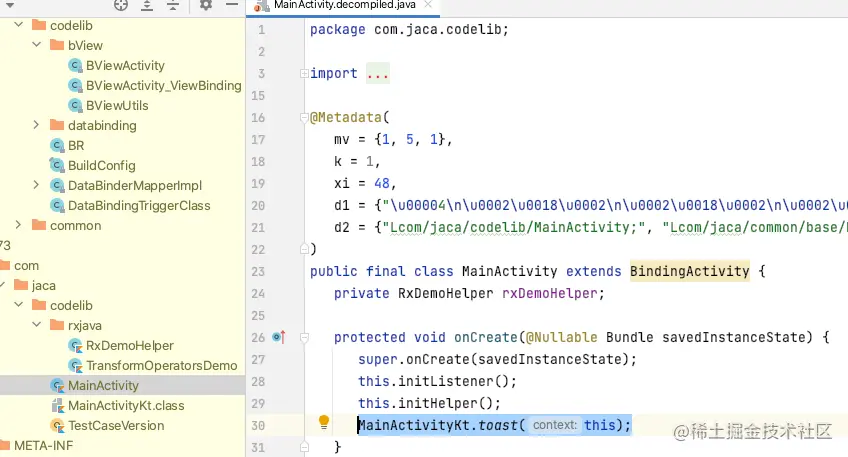The height and width of the screenshot is (457, 848).
Task: Click the package declaration on line 1
Action: [409, 29]
